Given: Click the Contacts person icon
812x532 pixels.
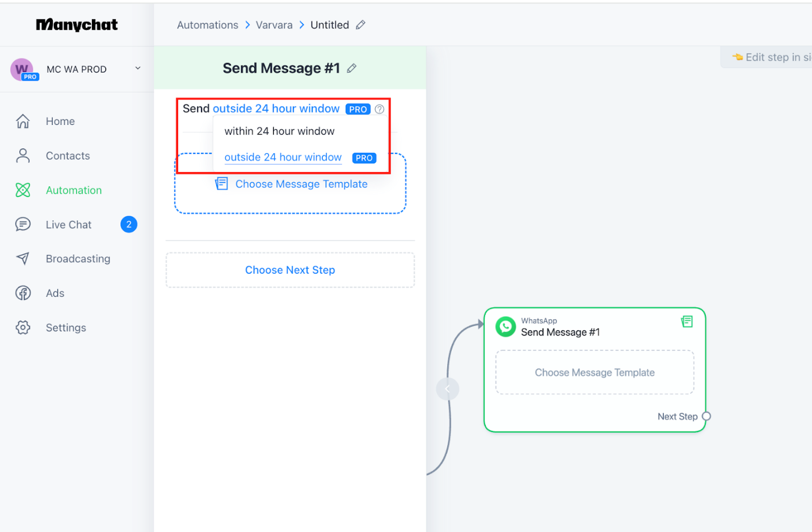Looking at the screenshot, I should point(23,156).
